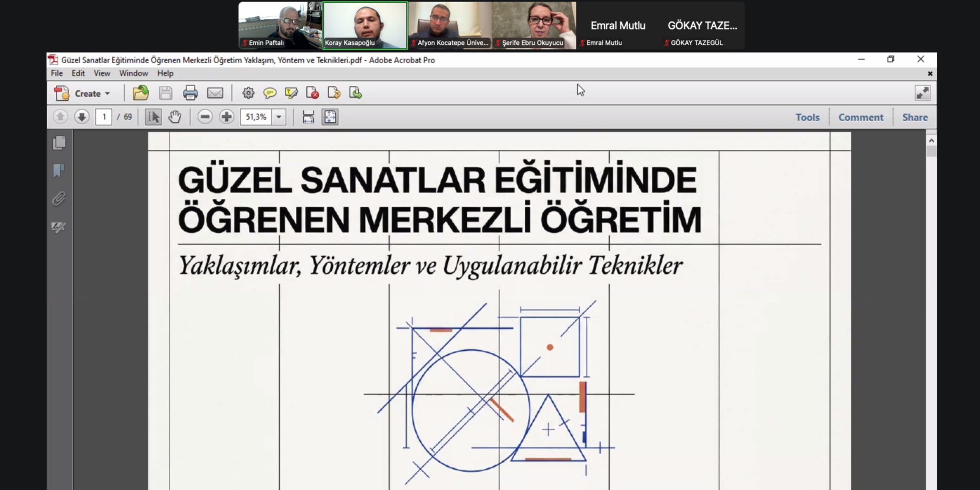980x490 pixels.
Task: Open the Page Thumbnails panel
Action: pos(59,143)
